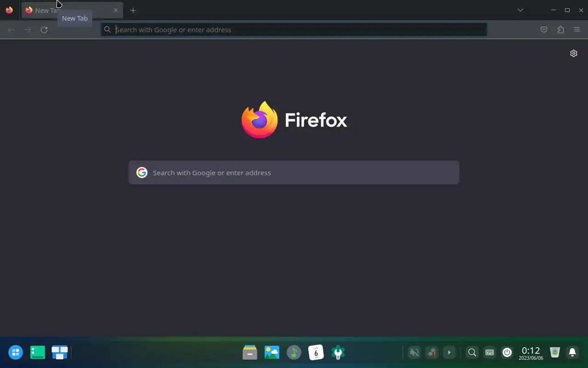
Task: Click the Google G icon in search box
Action: (x=142, y=172)
